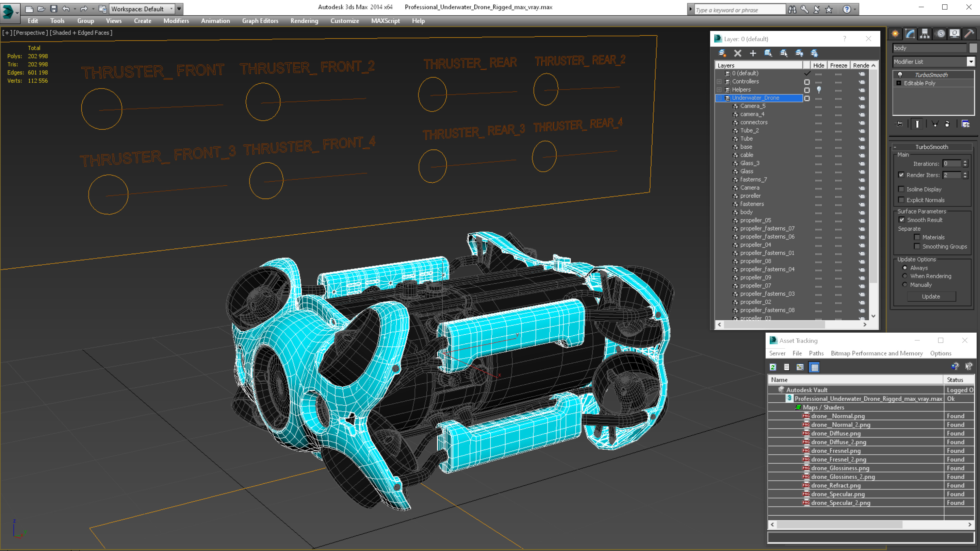The width and height of the screenshot is (980, 551).
Task: Open the Modifier List dropdown
Action: tap(971, 62)
